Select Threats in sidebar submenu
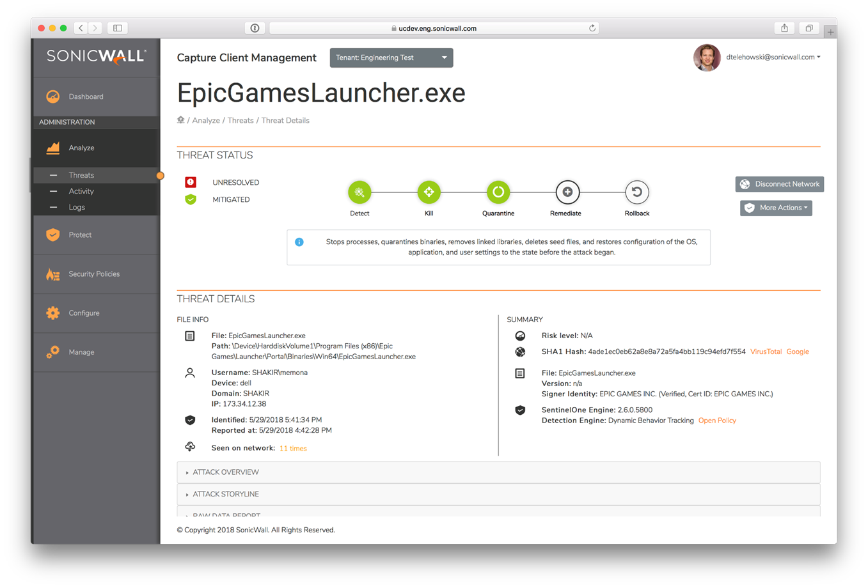Image resolution: width=868 pixels, height=588 pixels. tap(81, 175)
